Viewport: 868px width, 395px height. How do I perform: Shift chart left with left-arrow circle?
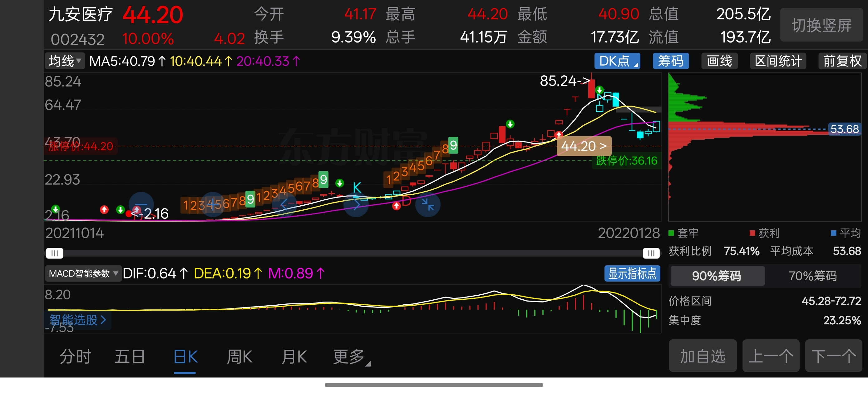(284, 204)
